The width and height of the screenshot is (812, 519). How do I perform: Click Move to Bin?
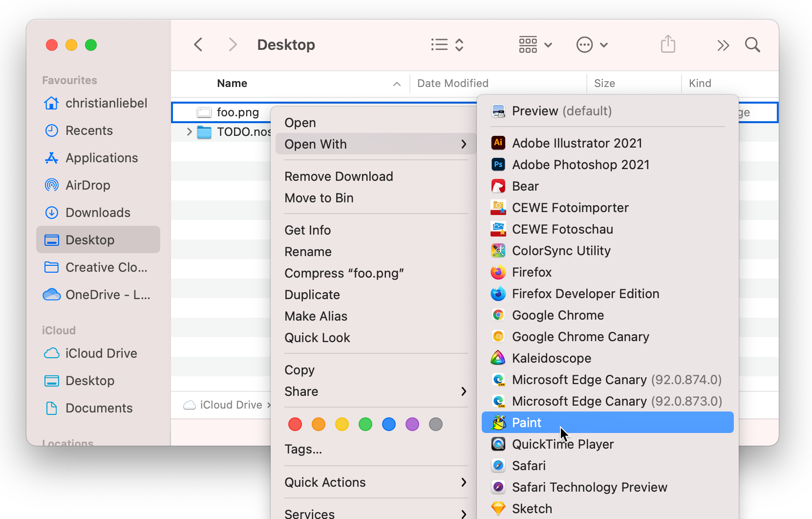[319, 198]
